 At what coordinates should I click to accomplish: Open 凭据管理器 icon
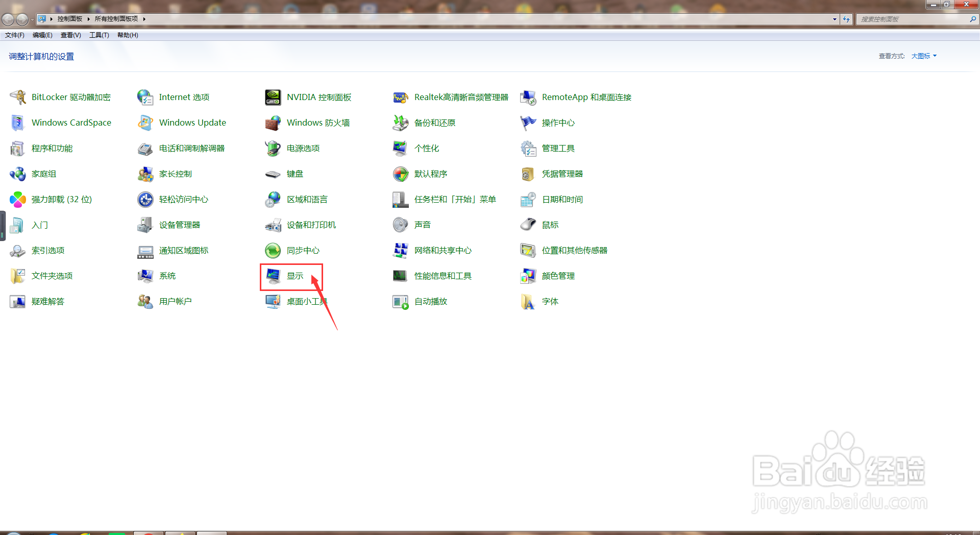528,174
